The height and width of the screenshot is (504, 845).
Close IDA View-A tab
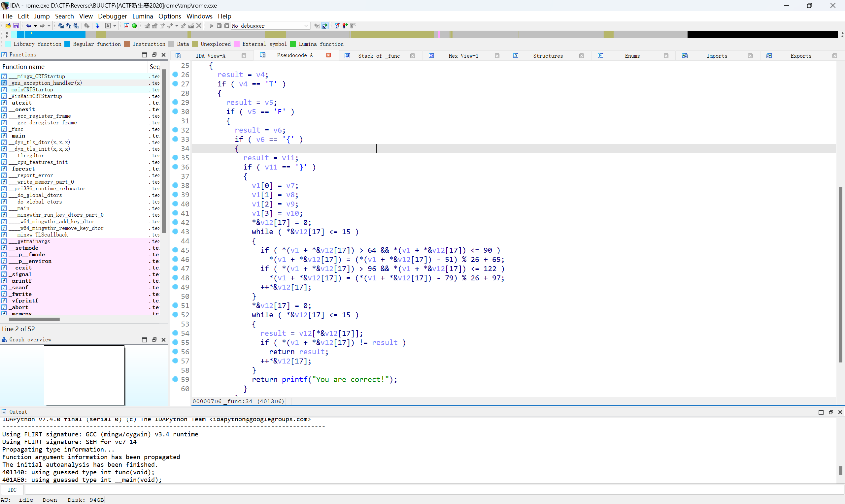coord(244,56)
